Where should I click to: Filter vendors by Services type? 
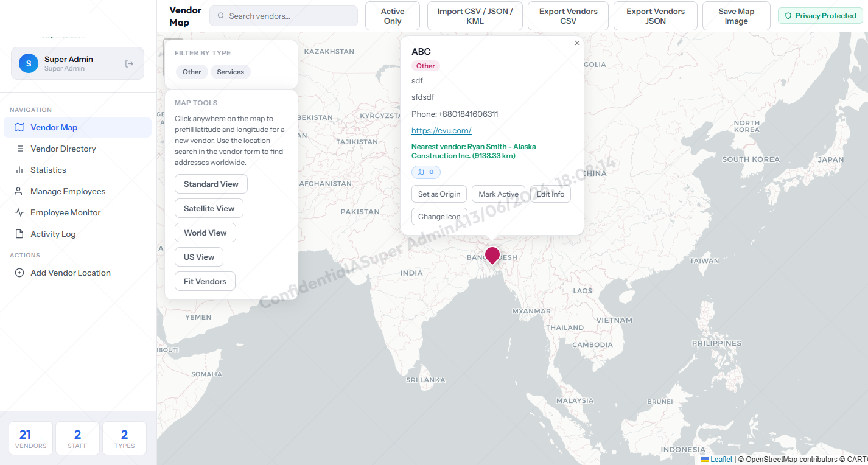coord(231,72)
